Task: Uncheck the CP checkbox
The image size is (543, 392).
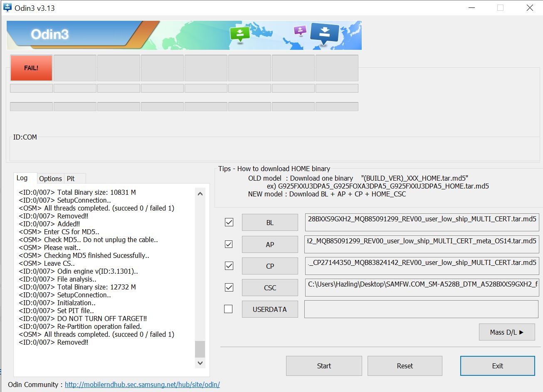Action: click(229, 266)
